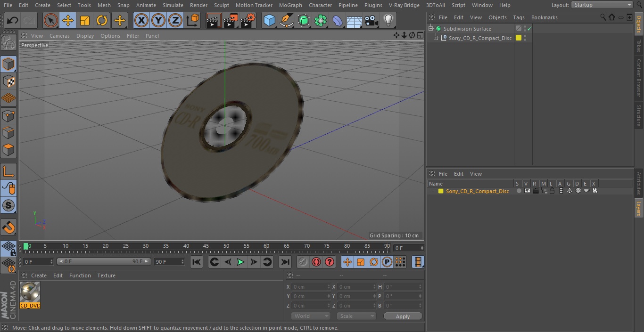Open the Spline Pen tool
The height and width of the screenshot is (332, 644).
coord(286,21)
